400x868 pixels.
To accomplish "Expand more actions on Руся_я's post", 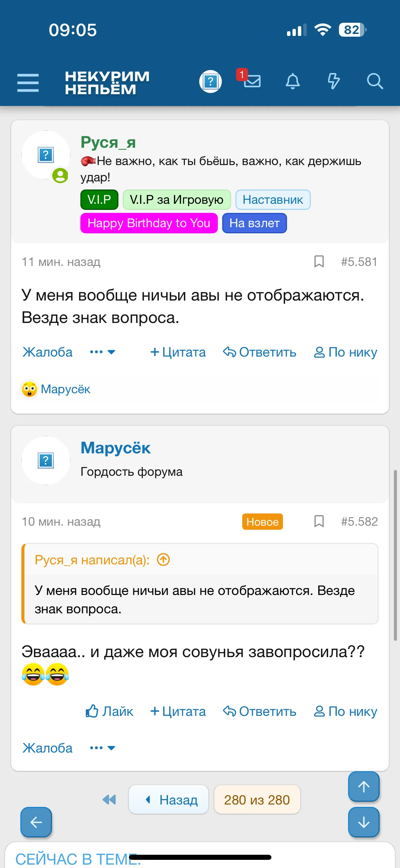I will [x=102, y=352].
